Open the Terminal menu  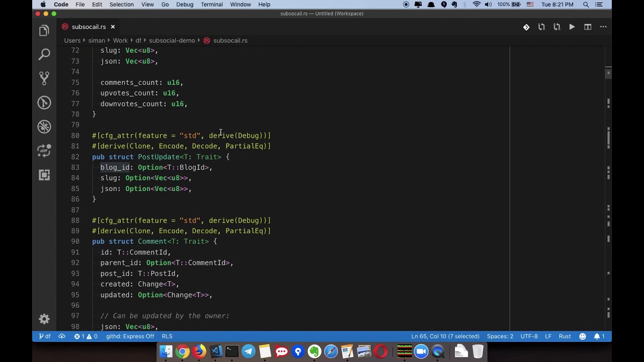pos(212,5)
